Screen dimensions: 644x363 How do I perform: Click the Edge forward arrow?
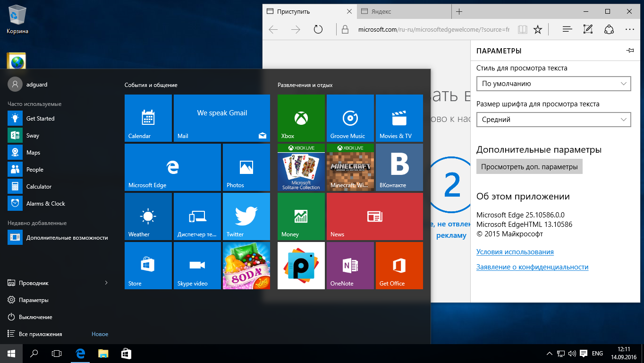click(x=296, y=30)
